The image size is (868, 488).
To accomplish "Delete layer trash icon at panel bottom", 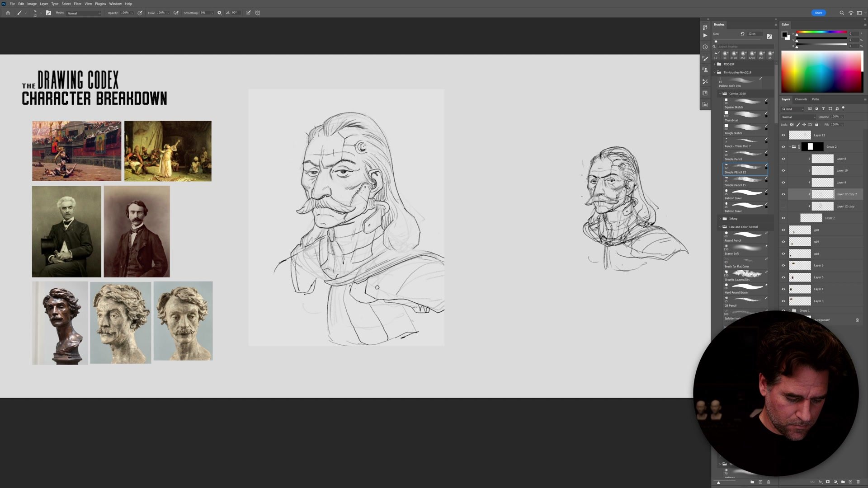I will (x=858, y=482).
